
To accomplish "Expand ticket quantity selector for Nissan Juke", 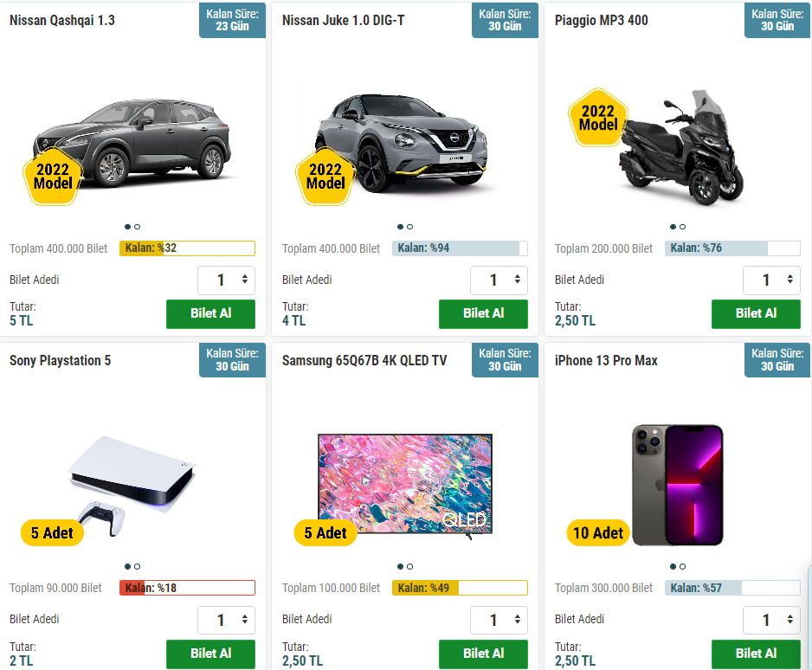I will point(499,280).
